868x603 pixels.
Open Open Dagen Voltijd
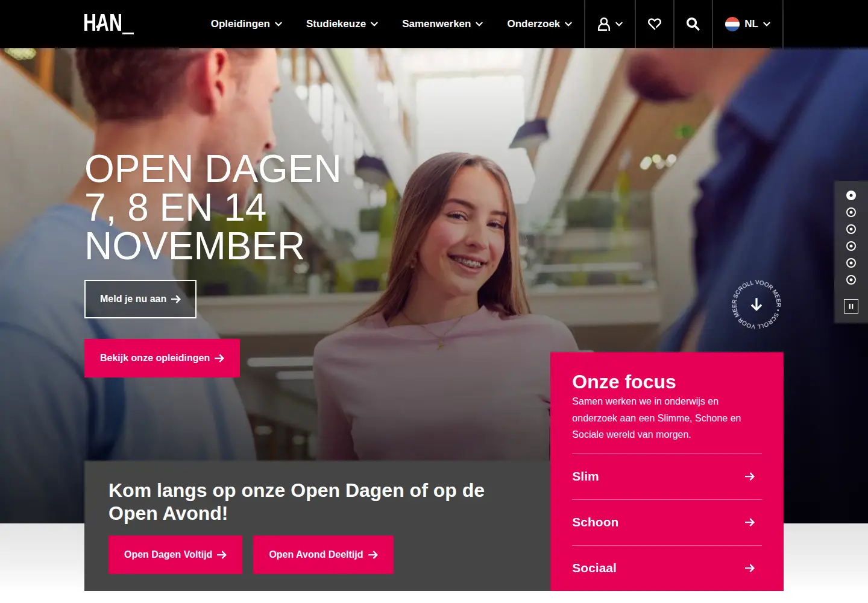pyautogui.click(x=175, y=555)
